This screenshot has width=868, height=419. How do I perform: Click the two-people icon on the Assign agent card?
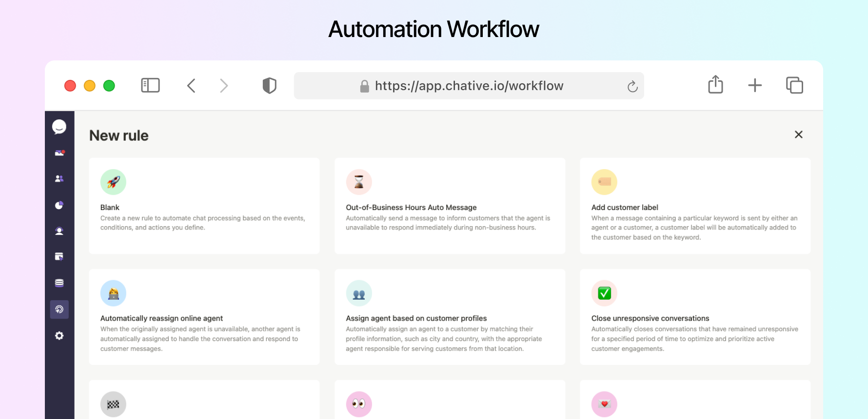pyautogui.click(x=359, y=293)
